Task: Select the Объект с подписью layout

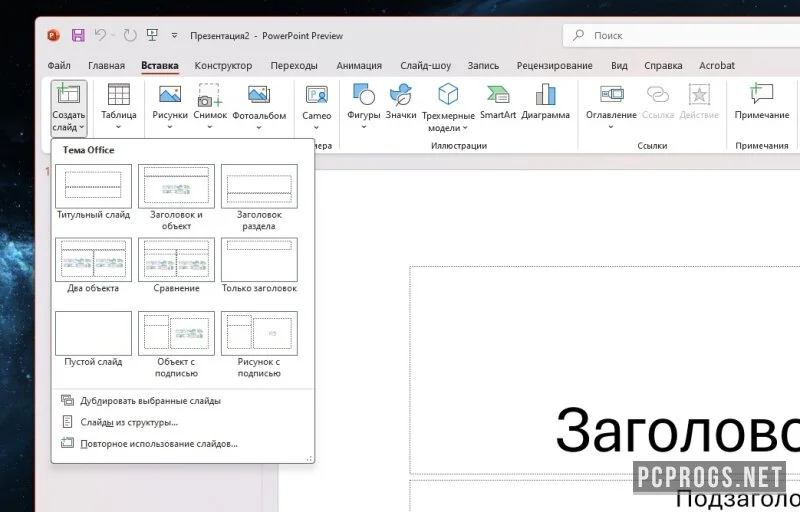Action: pos(176,333)
